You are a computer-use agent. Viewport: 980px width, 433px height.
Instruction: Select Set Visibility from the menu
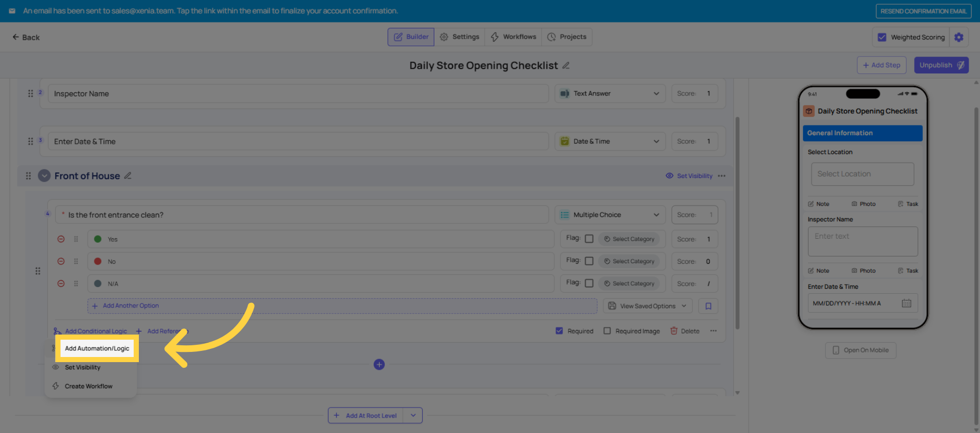(x=83, y=367)
